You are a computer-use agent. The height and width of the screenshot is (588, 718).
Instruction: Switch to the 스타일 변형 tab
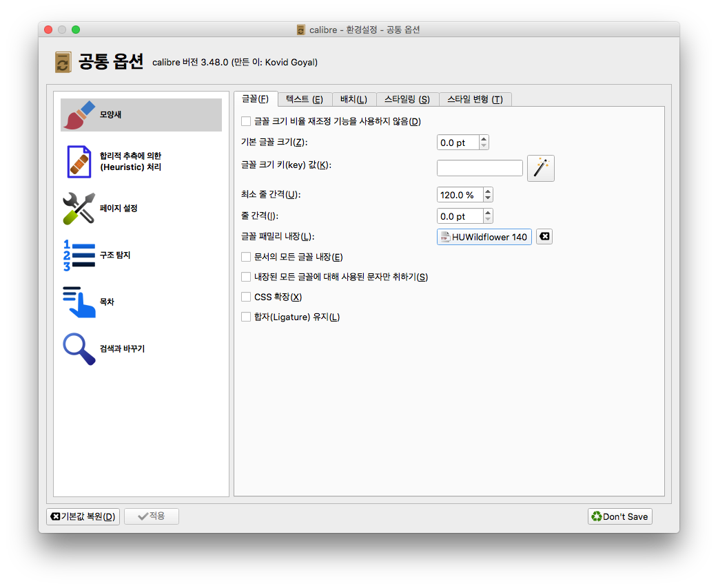pyautogui.click(x=475, y=99)
